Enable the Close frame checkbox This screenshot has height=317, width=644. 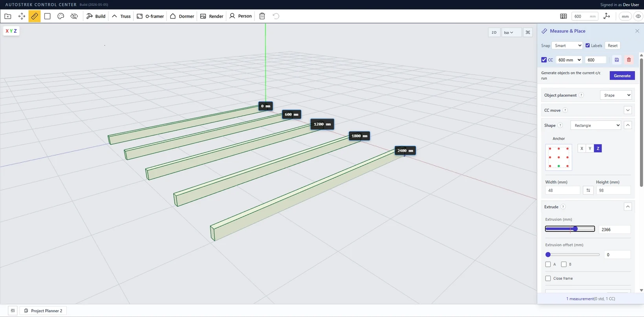pyautogui.click(x=548, y=279)
